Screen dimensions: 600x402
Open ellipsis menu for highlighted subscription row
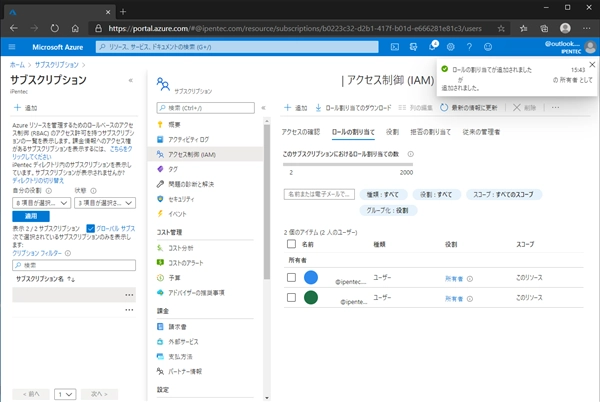point(129,295)
